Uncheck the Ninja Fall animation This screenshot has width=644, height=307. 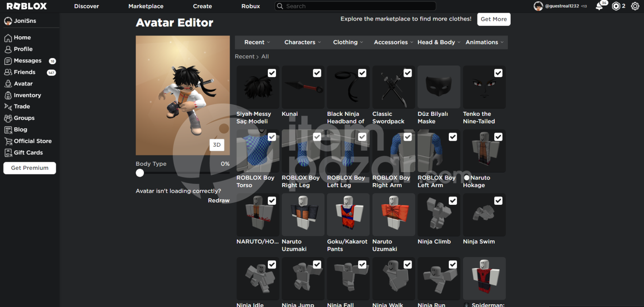tap(362, 264)
